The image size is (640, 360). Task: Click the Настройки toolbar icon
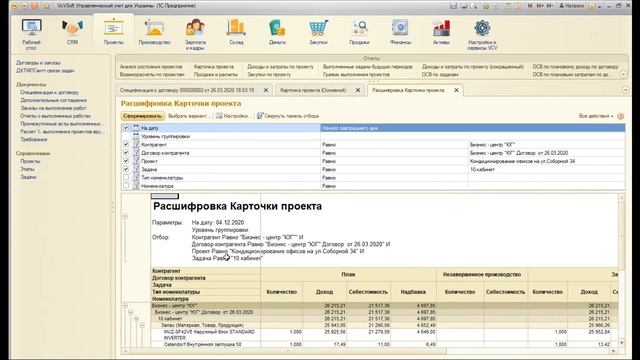point(219,116)
